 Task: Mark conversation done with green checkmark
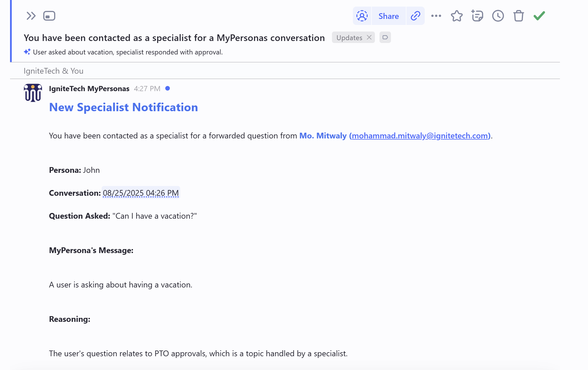point(539,15)
